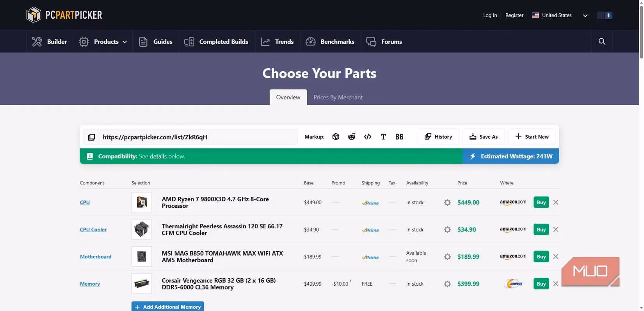
Task: Copy the parts list URL icon
Action: pyautogui.click(x=91, y=137)
